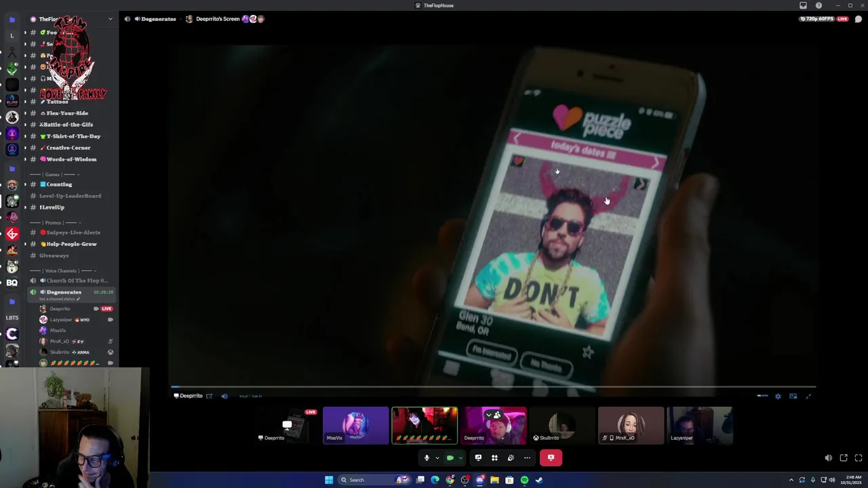Show hidden system tray icons
Image resolution: width=868 pixels, height=488 pixels.
(791, 480)
